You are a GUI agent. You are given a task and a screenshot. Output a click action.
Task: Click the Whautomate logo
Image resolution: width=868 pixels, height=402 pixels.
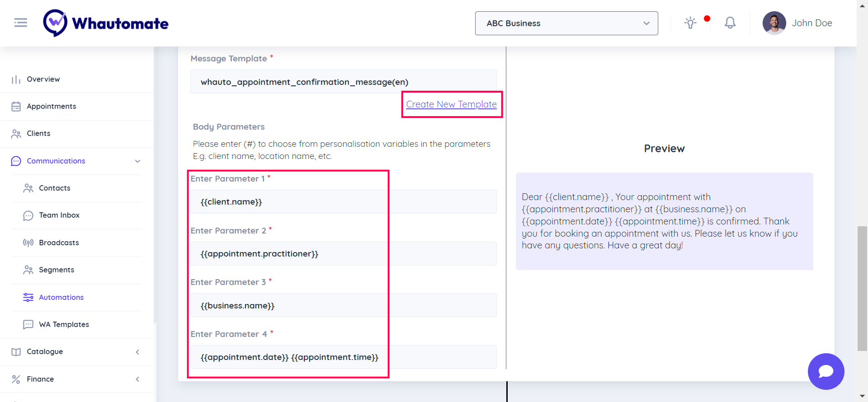(106, 23)
